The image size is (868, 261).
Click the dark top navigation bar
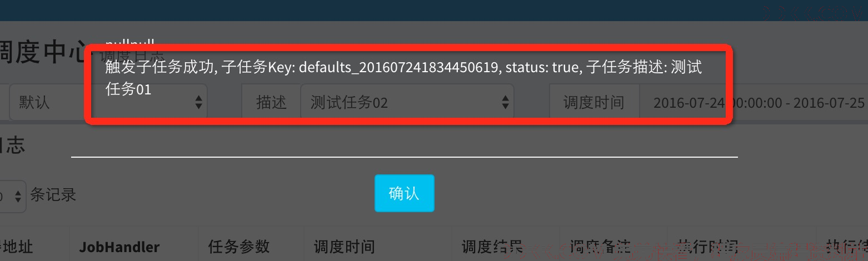434,11
